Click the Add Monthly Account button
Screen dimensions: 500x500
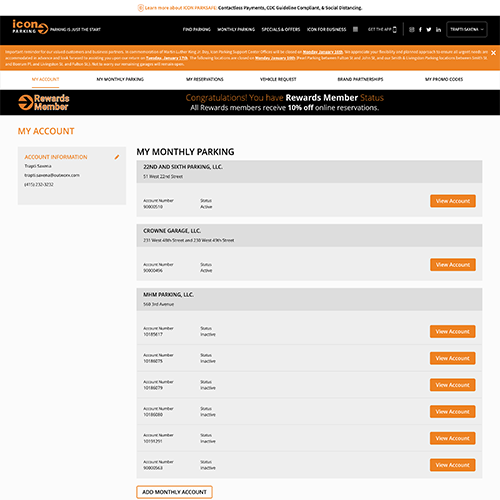(174, 492)
